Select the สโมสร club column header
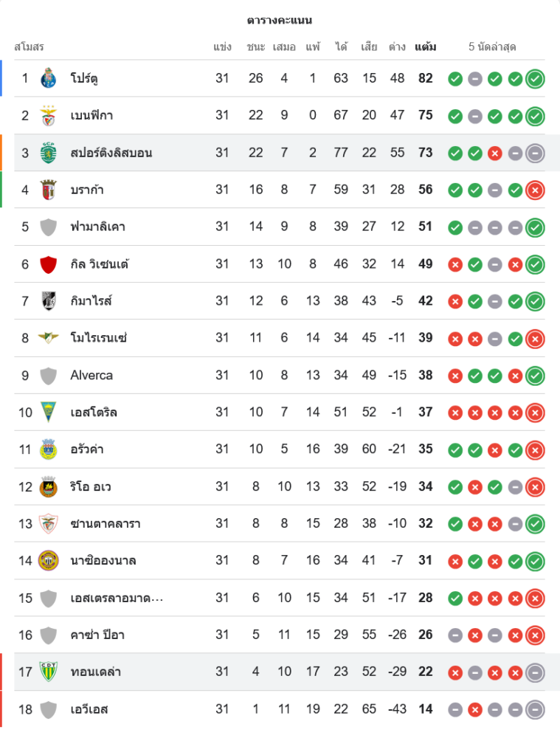 [30, 47]
